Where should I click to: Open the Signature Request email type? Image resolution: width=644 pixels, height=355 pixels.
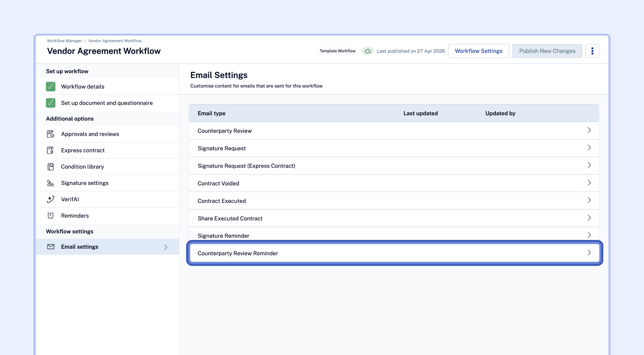pyautogui.click(x=222, y=148)
